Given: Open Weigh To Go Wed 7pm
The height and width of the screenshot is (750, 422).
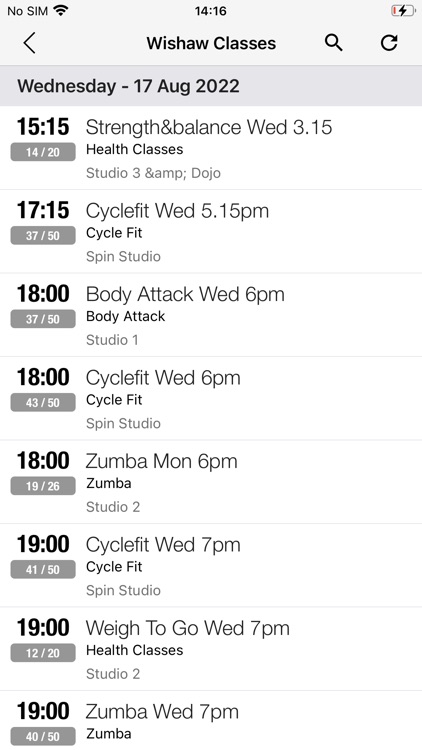Looking at the screenshot, I should tap(211, 649).
